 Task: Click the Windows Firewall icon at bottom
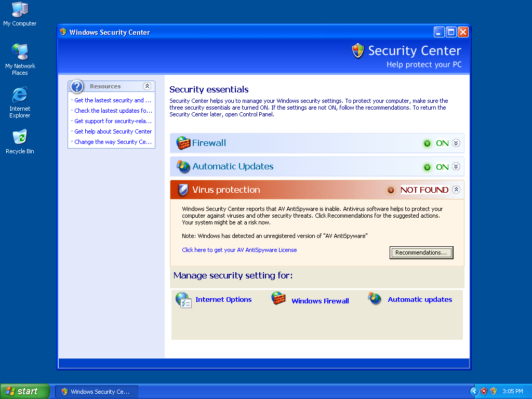pos(279,299)
